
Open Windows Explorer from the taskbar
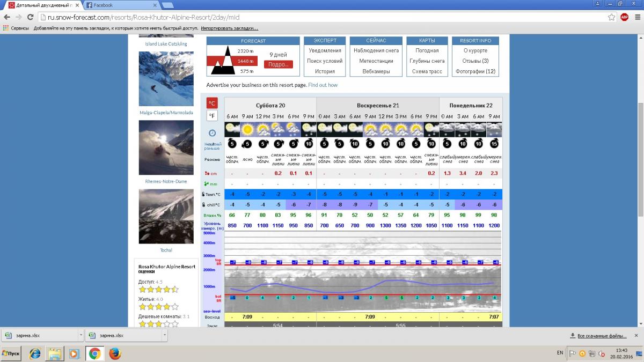pyautogui.click(x=55, y=353)
